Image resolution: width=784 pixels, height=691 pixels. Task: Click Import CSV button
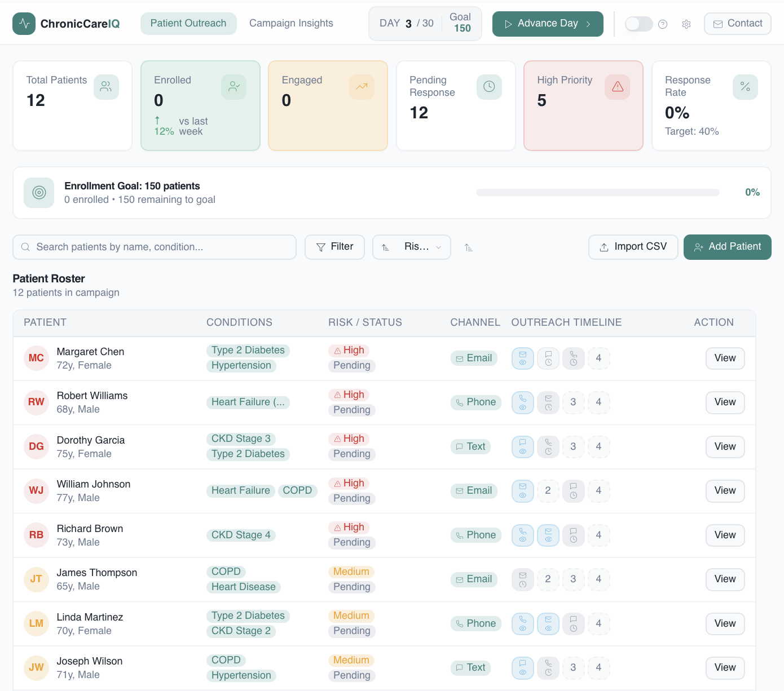coord(633,247)
